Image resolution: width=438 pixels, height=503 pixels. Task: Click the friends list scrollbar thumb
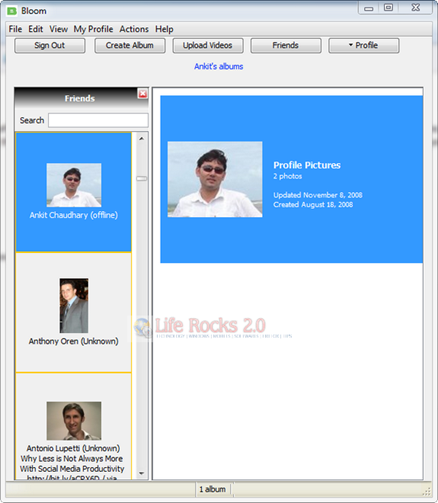click(x=142, y=179)
